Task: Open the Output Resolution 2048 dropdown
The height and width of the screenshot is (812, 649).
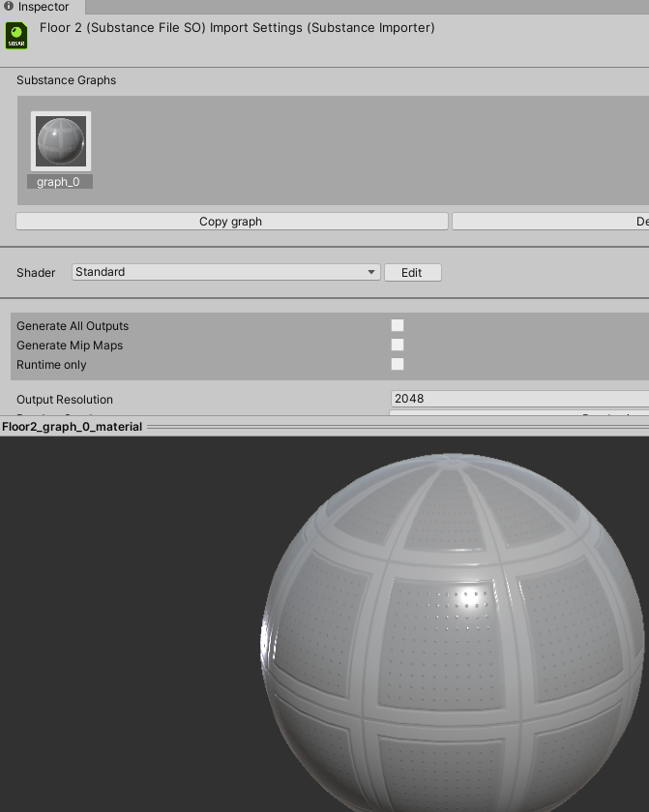Action: click(519, 399)
